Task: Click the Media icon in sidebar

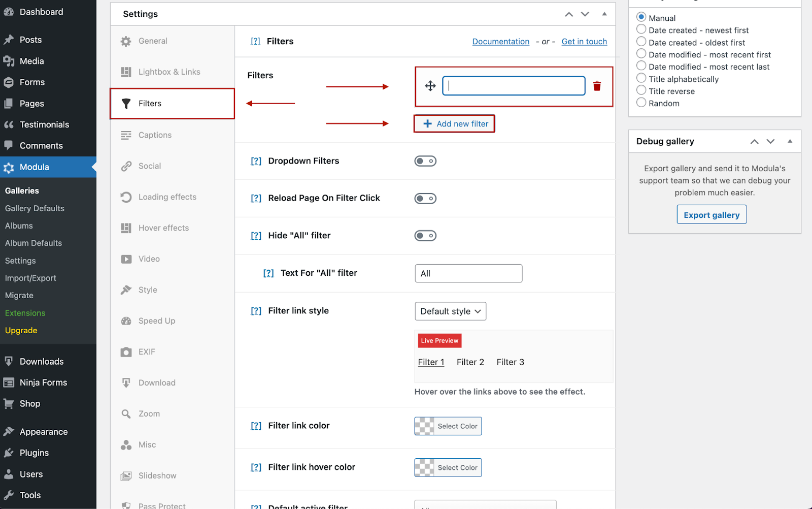Action: pyautogui.click(x=9, y=61)
